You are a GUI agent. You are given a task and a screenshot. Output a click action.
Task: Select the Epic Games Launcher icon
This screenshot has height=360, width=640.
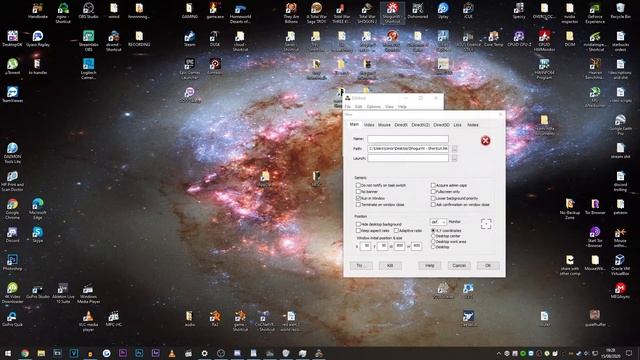click(189, 69)
